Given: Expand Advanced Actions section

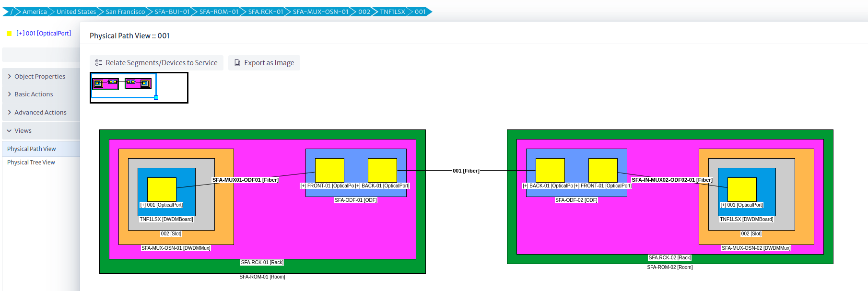Looking at the screenshot, I should (40, 113).
